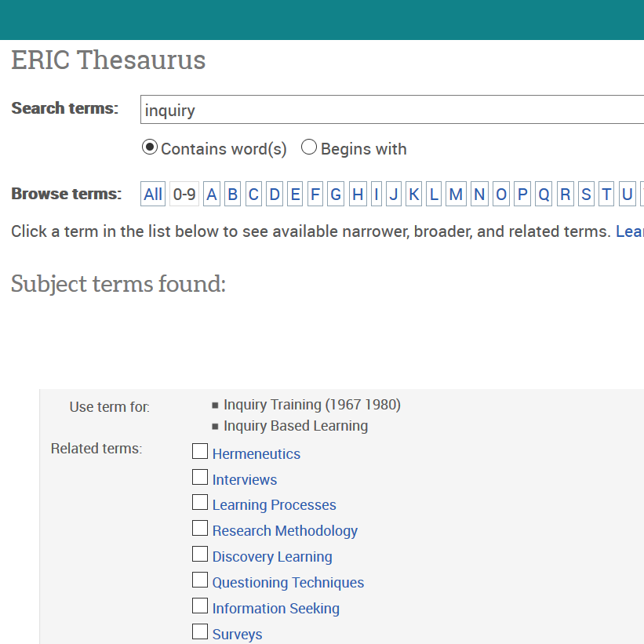Follow the Questioning Techniques link
The height and width of the screenshot is (644, 644).
click(288, 583)
